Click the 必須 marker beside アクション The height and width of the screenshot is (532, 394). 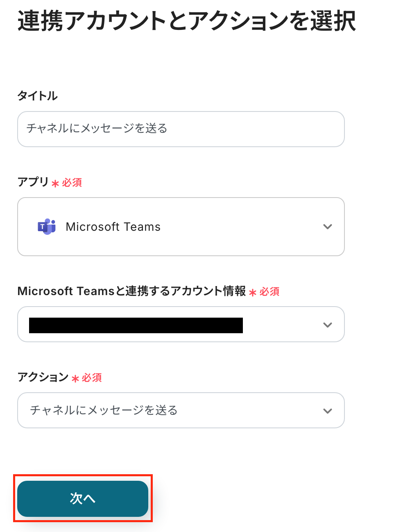tap(92, 377)
